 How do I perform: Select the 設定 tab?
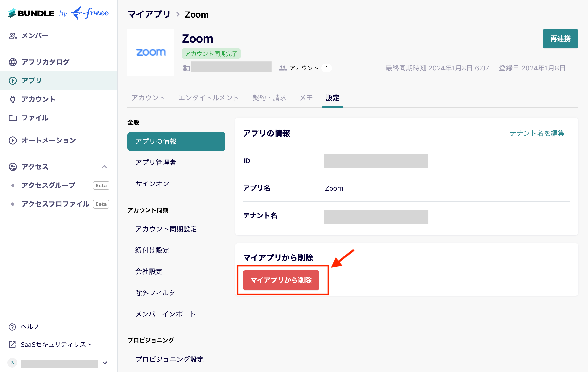coord(332,98)
